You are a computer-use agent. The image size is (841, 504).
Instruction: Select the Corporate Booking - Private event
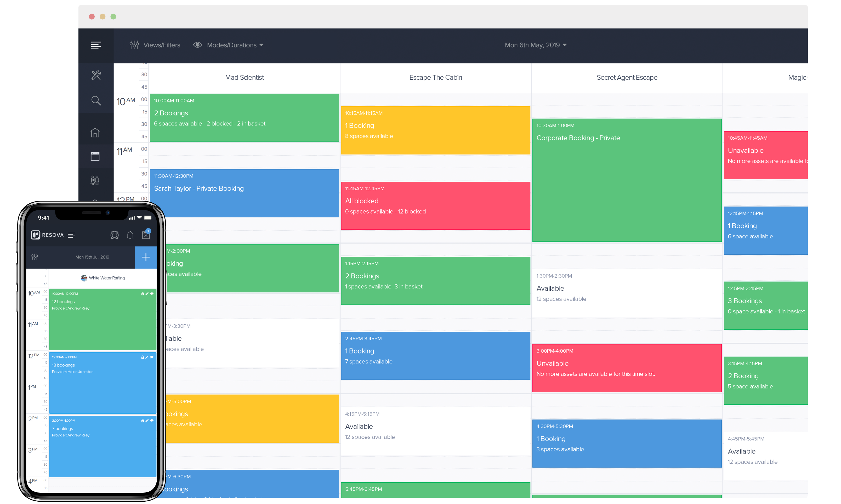(627, 180)
